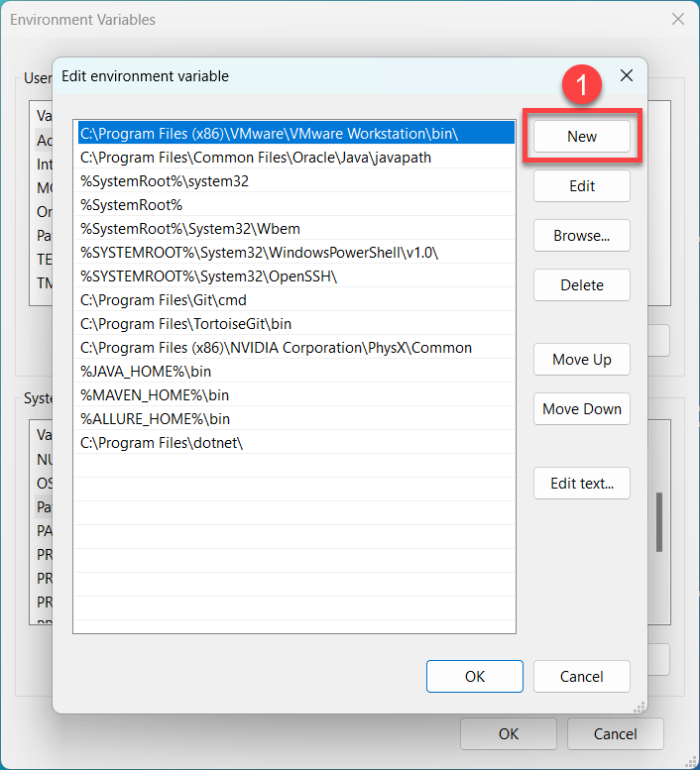Screen dimensions: 700x770
Task: Select the System32\OpenSSH\ path entry
Action: click(x=296, y=276)
